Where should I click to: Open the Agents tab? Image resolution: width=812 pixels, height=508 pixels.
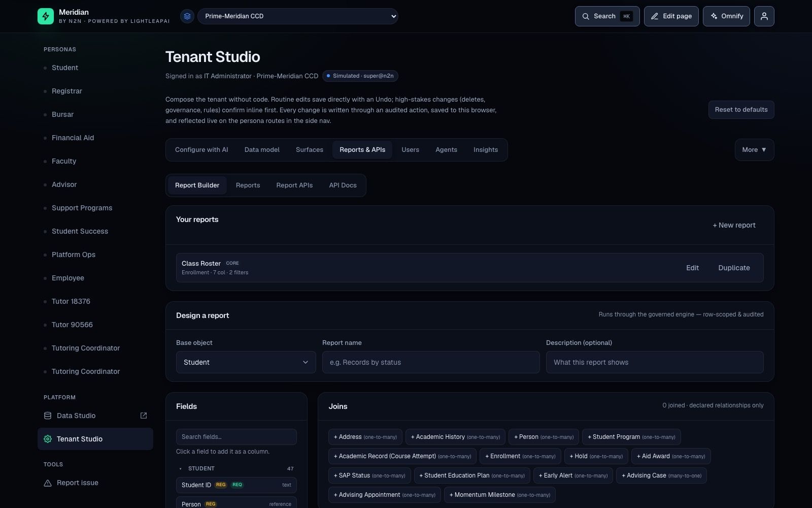pos(446,150)
